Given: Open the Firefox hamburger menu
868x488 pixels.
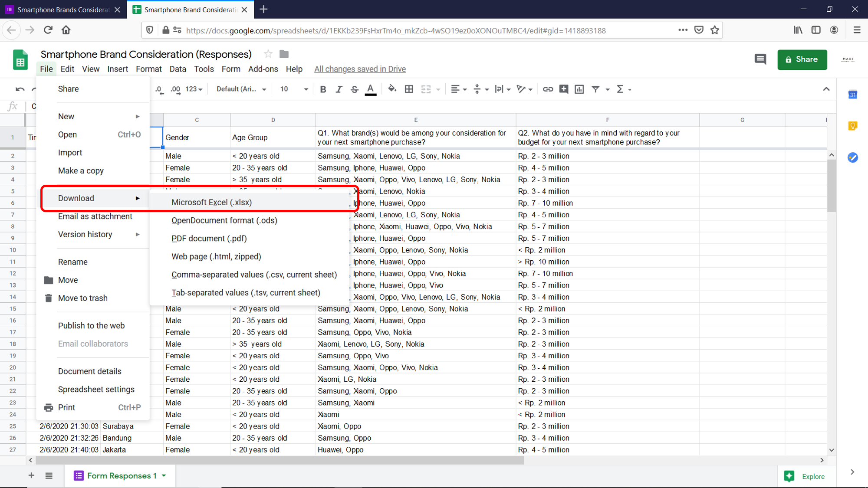Looking at the screenshot, I should click(857, 30).
